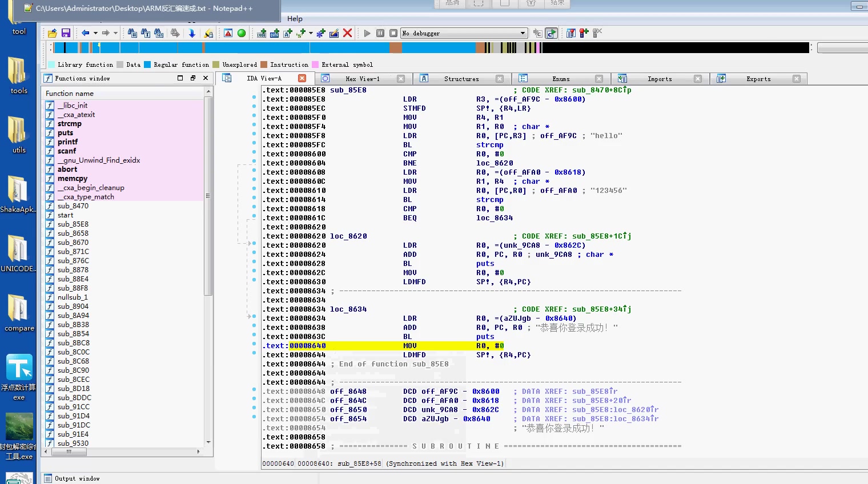The width and height of the screenshot is (868, 484).
Task: Select the strcmp function in list
Action: click(70, 124)
